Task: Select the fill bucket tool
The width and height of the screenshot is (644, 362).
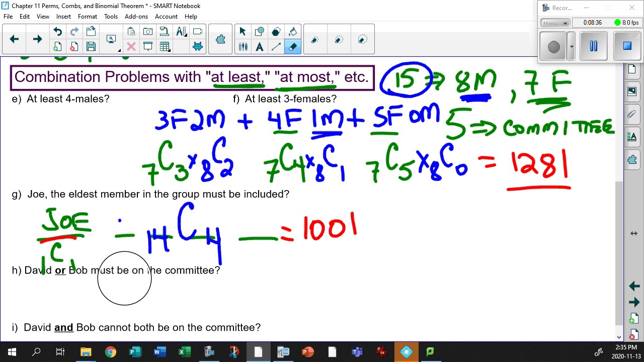Action: [293, 32]
